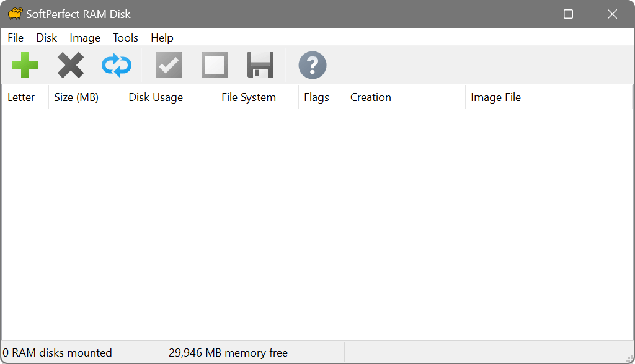Sort by the Image File column header
Image resolution: width=635 pixels, height=364 pixels.
[549, 97]
